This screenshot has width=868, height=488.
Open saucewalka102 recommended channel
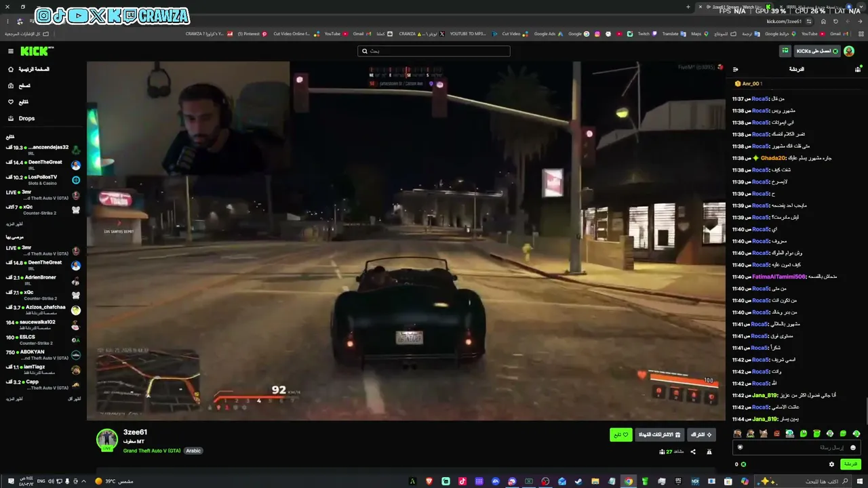pyautogui.click(x=43, y=325)
